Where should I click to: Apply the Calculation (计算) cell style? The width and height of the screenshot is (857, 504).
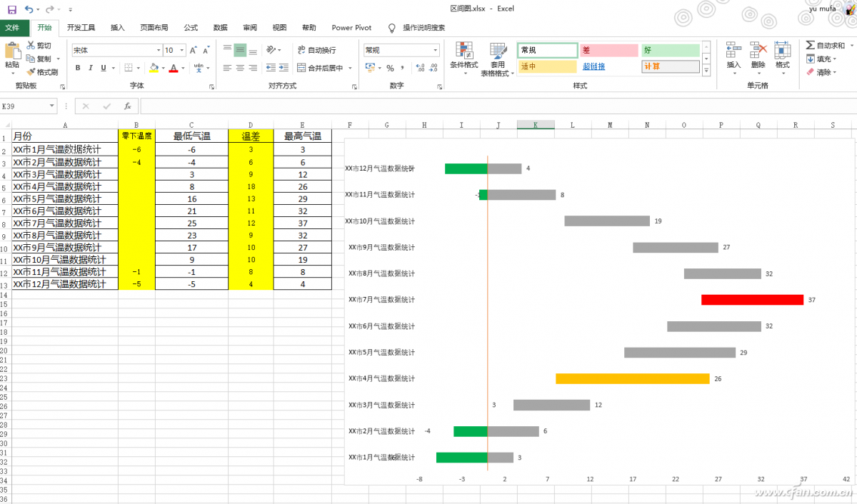click(671, 66)
